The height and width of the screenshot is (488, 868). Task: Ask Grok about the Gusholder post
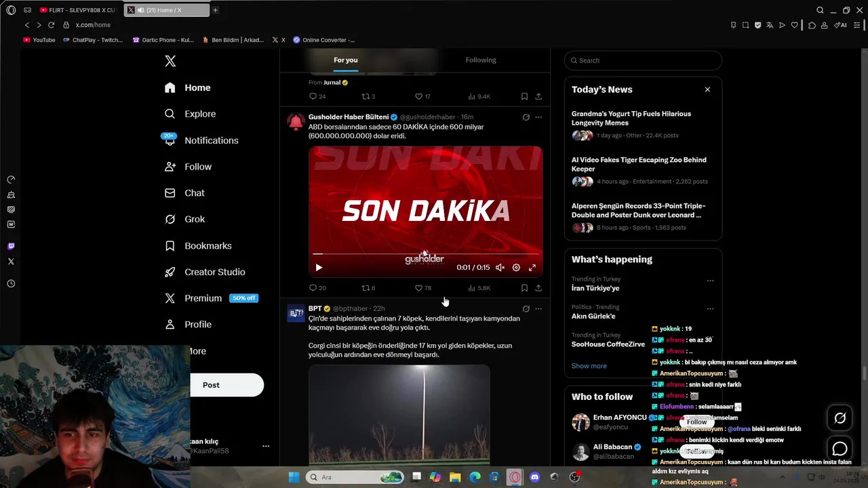pos(526,117)
